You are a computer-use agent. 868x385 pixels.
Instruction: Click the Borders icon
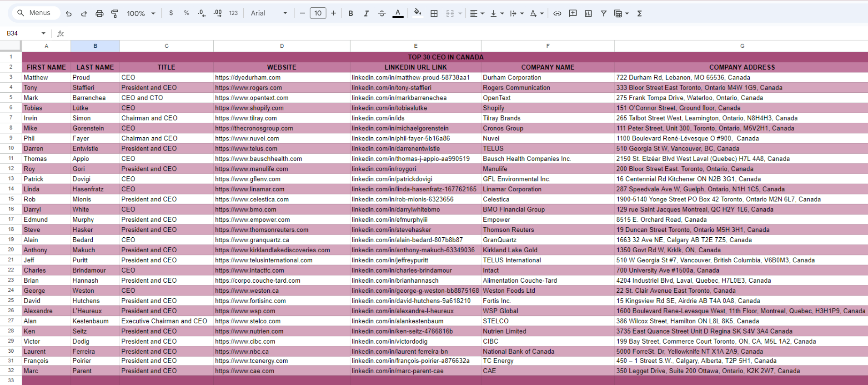point(434,14)
